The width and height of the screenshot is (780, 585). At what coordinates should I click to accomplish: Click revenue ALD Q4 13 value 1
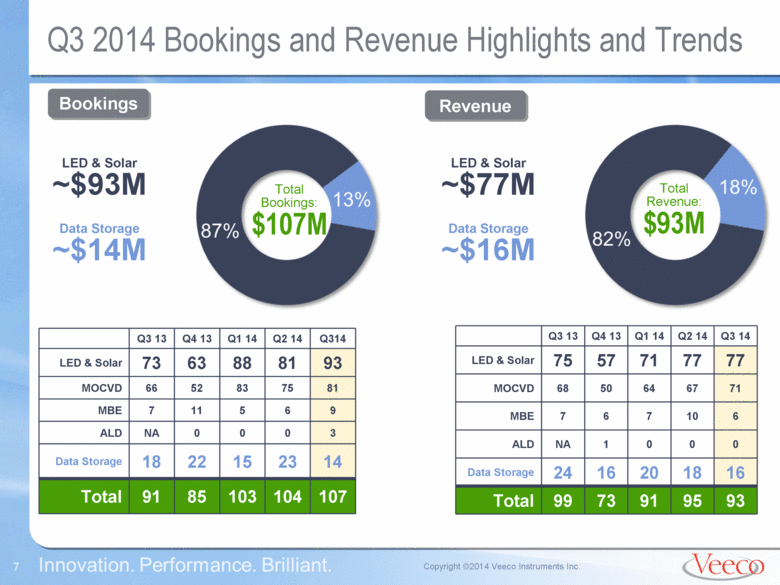[x=606, y=444]
